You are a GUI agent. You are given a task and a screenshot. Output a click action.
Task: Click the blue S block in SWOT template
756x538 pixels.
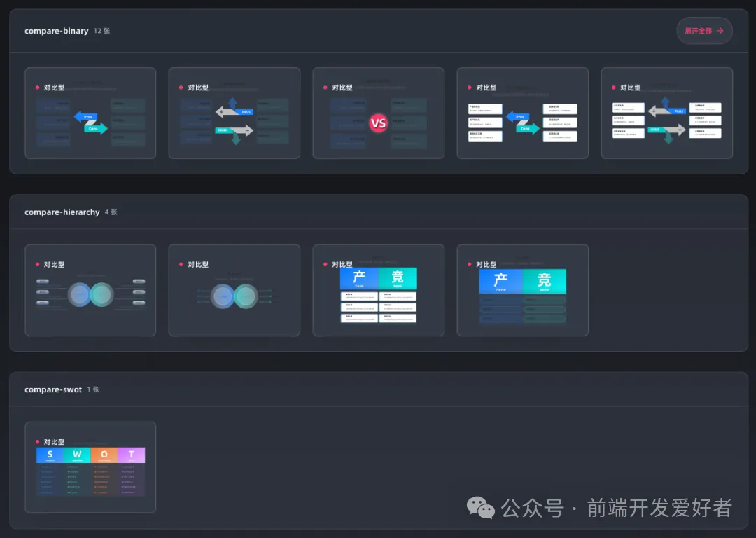point(50,455)
